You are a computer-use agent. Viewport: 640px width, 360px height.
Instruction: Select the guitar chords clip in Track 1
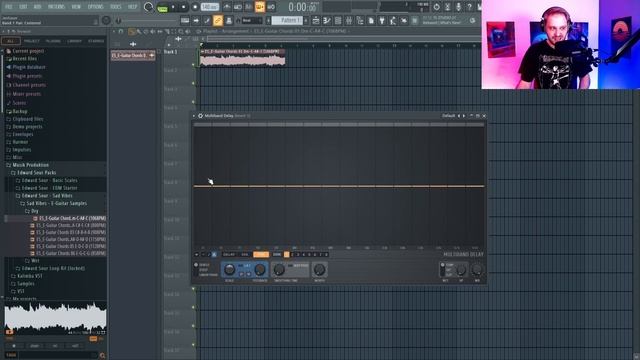(x=242, y=58)
